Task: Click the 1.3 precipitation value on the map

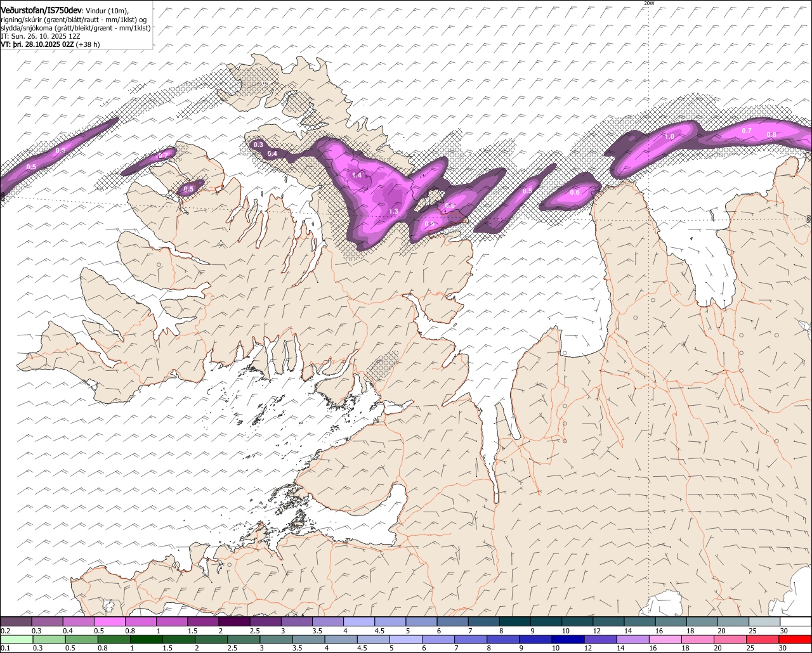Action: (393, 212)
